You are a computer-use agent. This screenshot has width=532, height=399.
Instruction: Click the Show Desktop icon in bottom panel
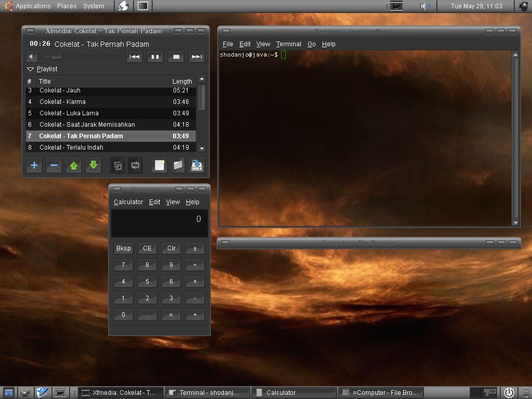click(8, 393)
